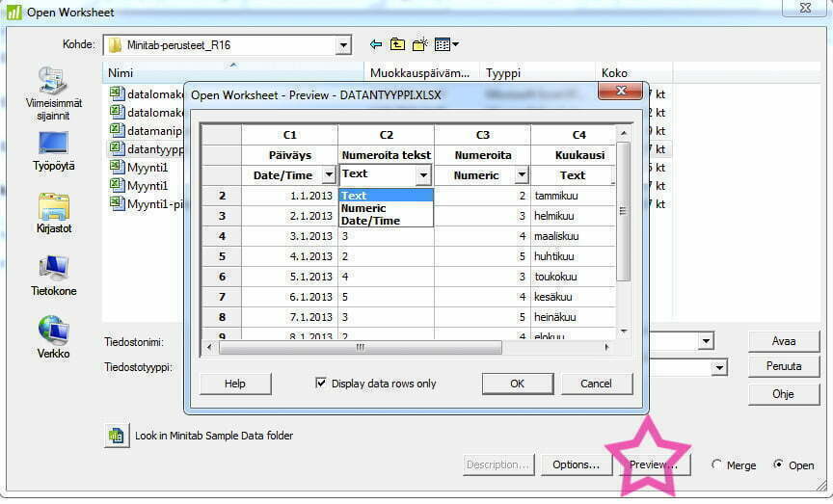Sort files by the Tyyppi column header
Image resolution: width=833 pixels, height=504 pixels.
pyautogui.click(x=537, y=73)
